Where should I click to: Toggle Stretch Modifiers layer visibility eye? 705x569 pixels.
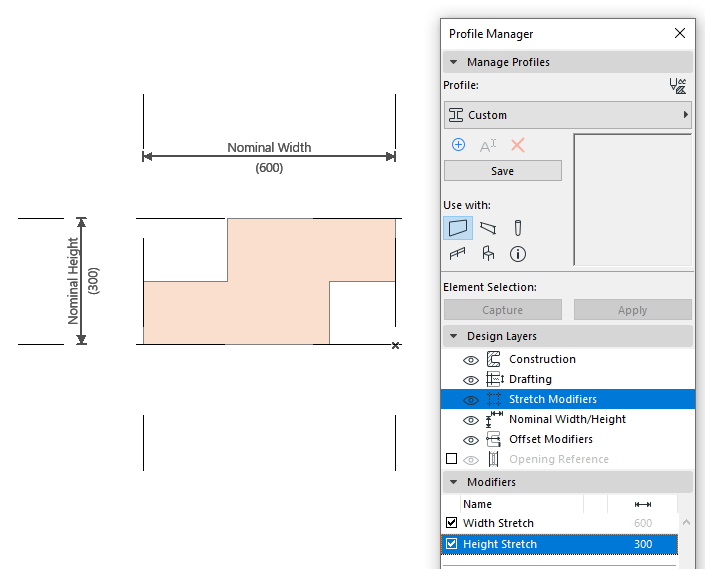pos(471,400)
